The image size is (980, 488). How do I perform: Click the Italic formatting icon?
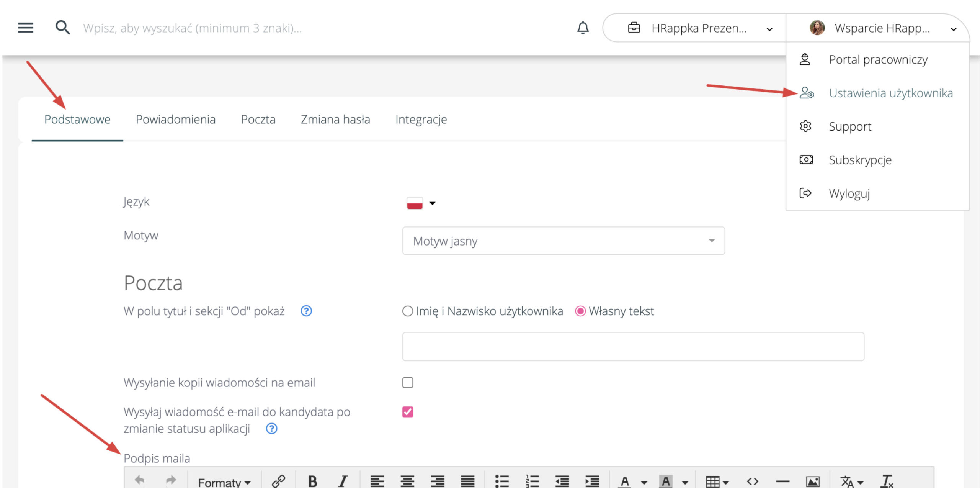(343, 481)
